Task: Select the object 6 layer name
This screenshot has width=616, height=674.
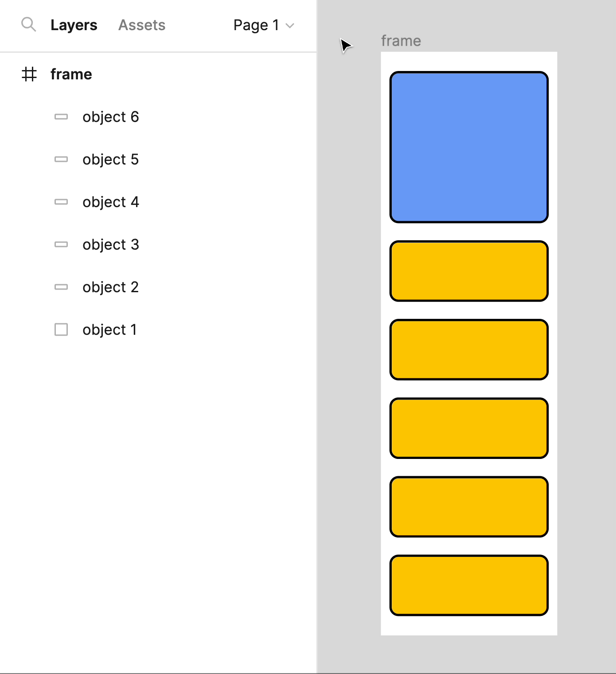Action: click(x=111, y=117)
